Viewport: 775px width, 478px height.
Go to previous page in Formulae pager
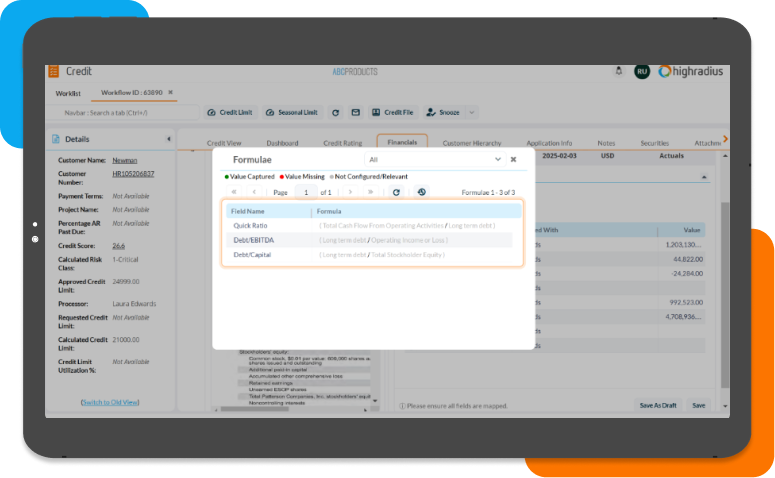click(x=254, y=192)
